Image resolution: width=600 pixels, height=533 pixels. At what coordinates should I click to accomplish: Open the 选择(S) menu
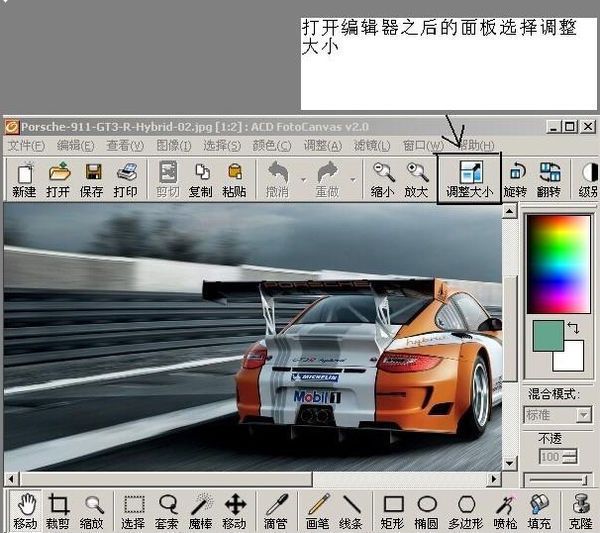pyautogui.click(x=222, y=145)
